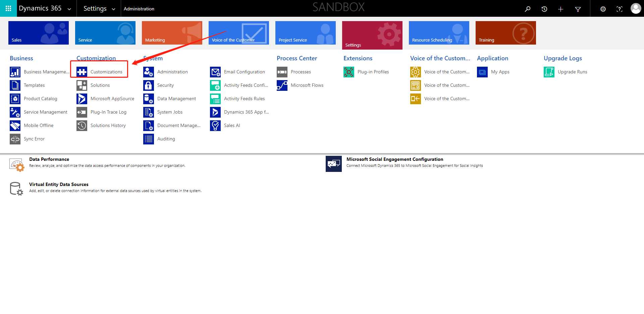Viewport: 644px width, 314px height.
Task: Open recently viewed items clock icon
Action: [x=544, y=9]
